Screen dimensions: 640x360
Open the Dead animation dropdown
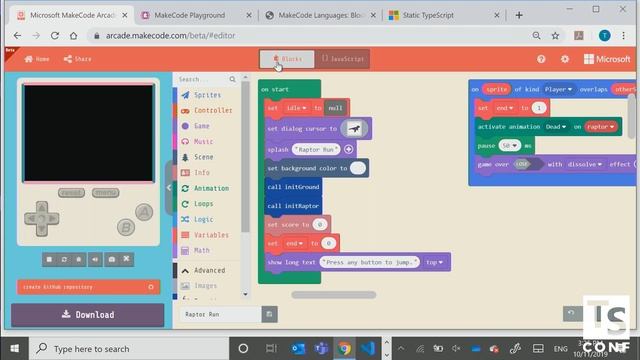point(556,127)
